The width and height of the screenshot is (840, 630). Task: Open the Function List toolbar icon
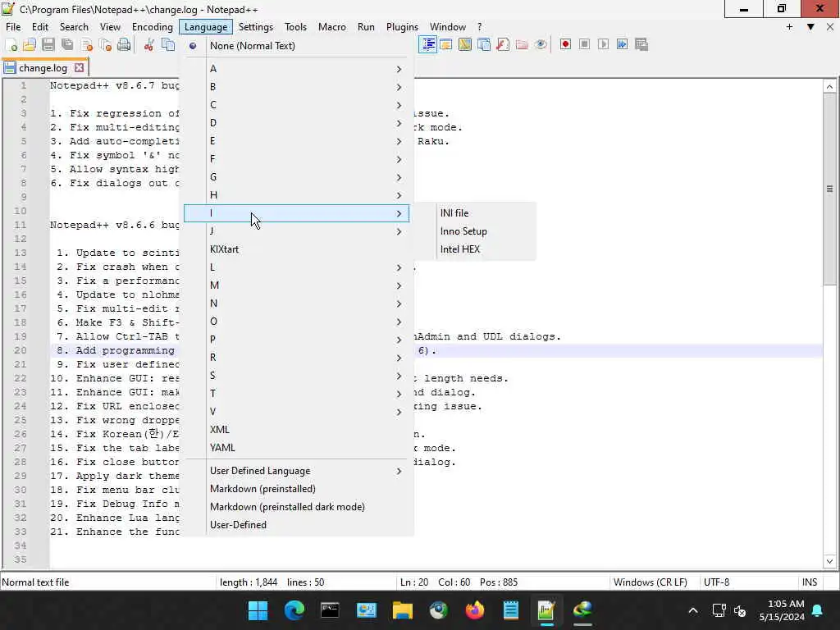[503, 44]
